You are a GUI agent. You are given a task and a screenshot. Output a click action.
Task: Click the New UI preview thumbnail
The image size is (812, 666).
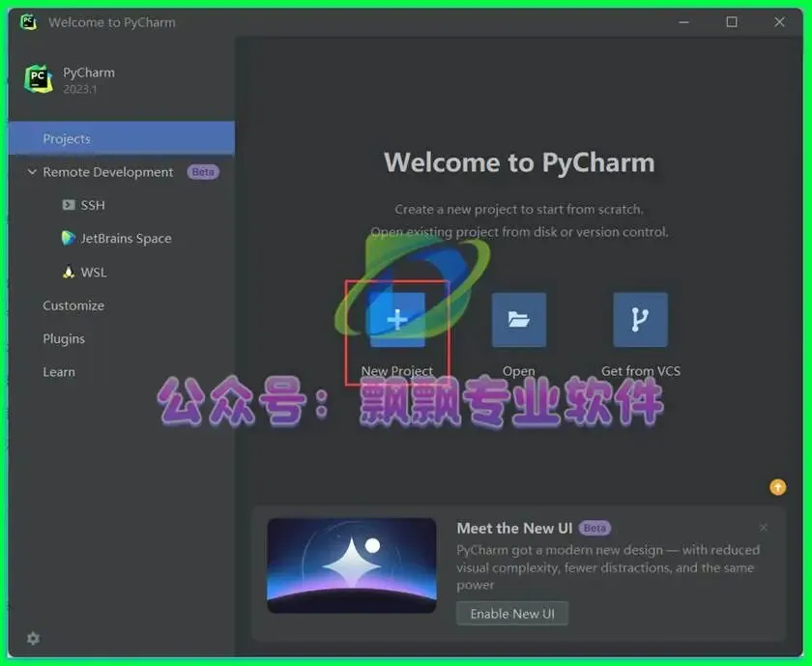(352, 565)
